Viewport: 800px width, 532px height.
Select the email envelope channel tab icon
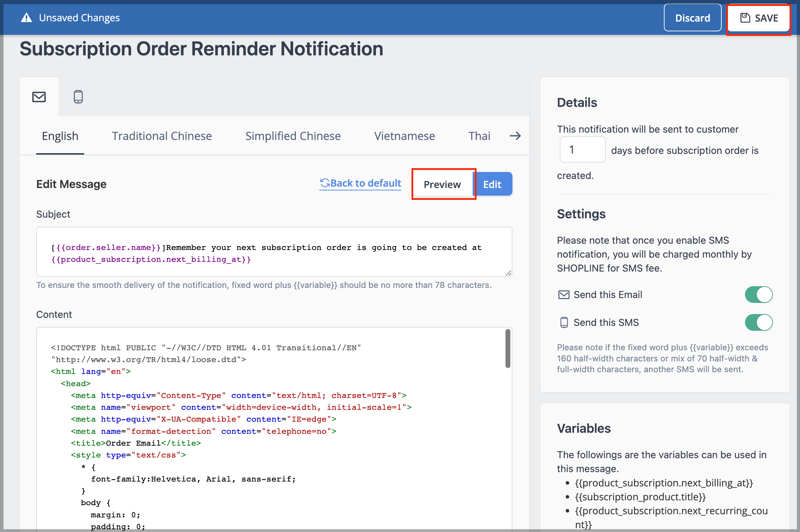click(39, 97)
